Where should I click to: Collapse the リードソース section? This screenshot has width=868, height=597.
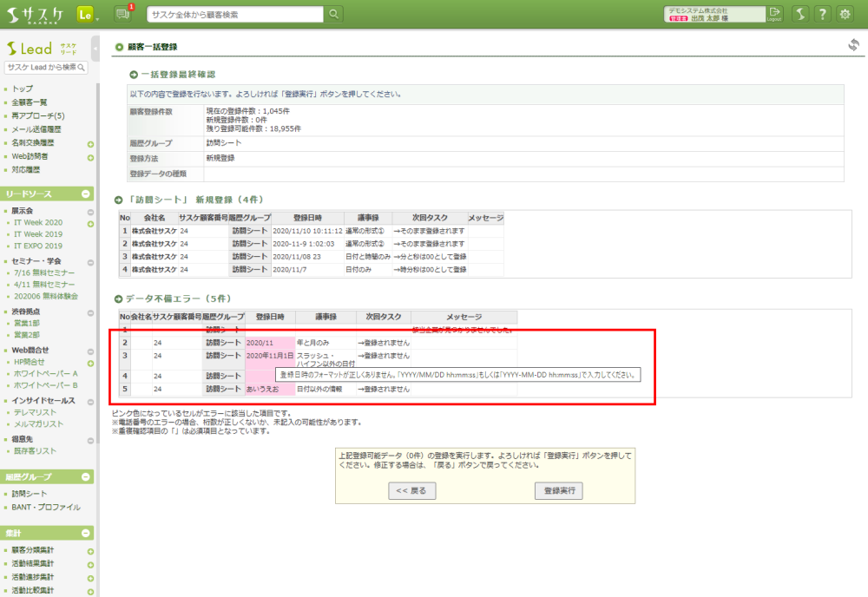point(86,194)
